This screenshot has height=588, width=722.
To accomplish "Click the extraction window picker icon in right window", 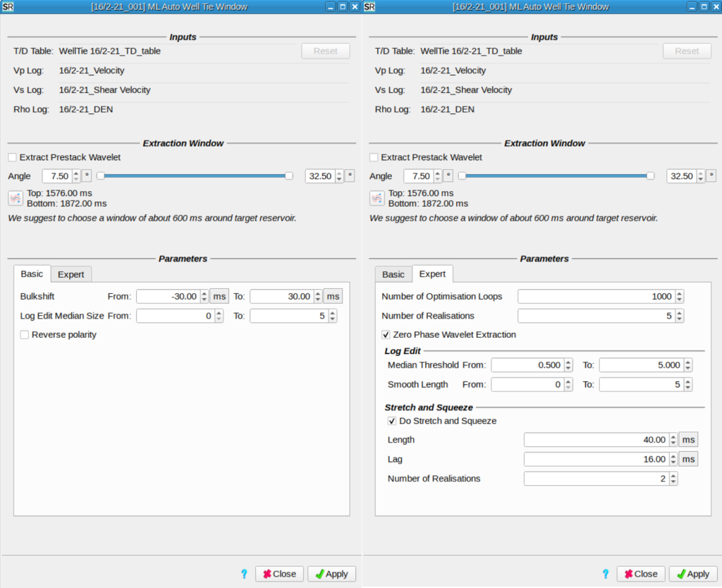I will [377, 198].
